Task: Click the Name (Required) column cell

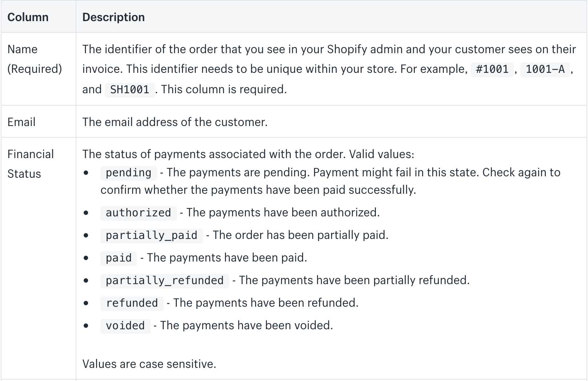Action: (38, 69)
